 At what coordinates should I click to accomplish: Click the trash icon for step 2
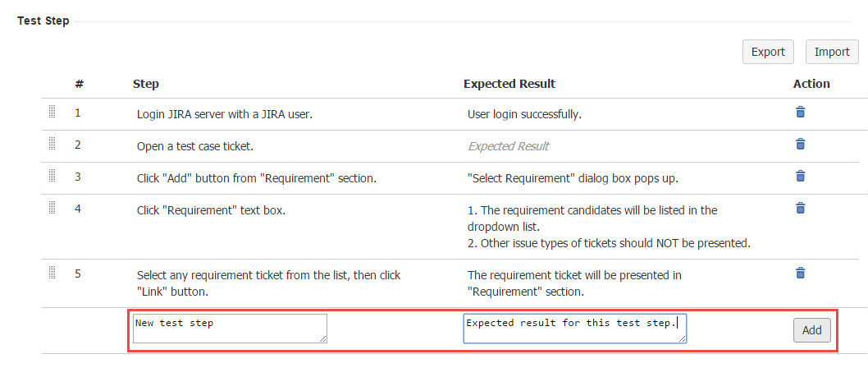[800, 144]
